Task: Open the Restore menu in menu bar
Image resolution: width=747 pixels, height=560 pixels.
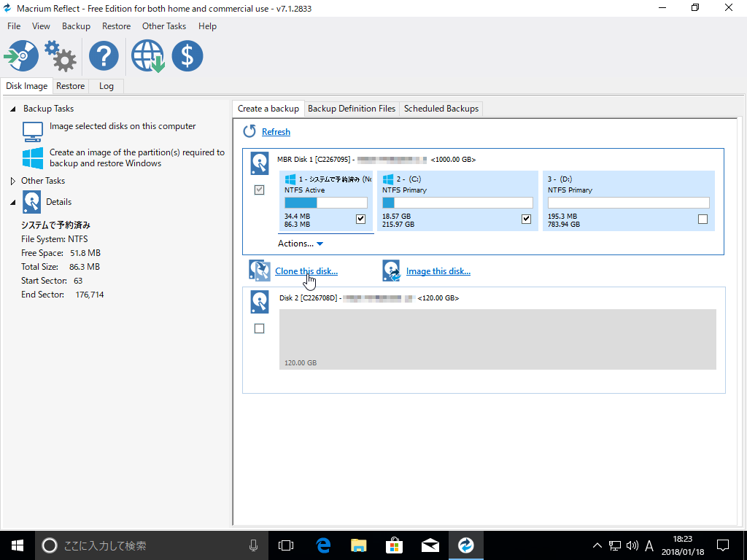Action: click(x=116, y=26)
